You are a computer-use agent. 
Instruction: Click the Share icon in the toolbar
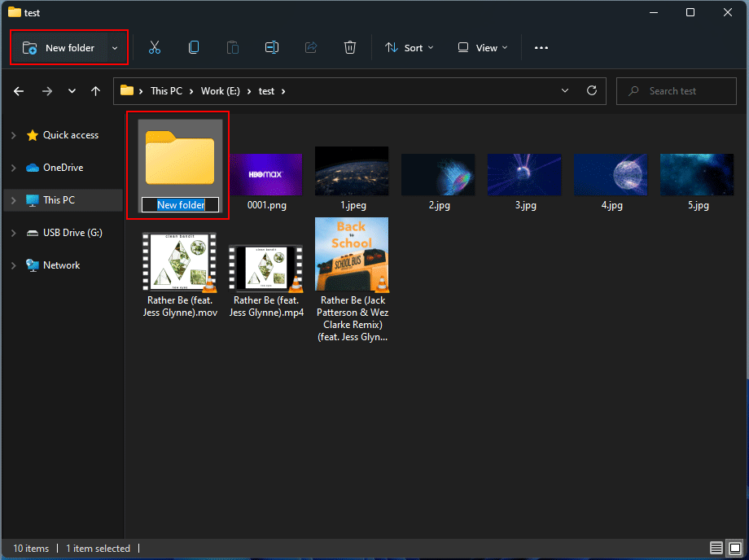pos(311,47)
